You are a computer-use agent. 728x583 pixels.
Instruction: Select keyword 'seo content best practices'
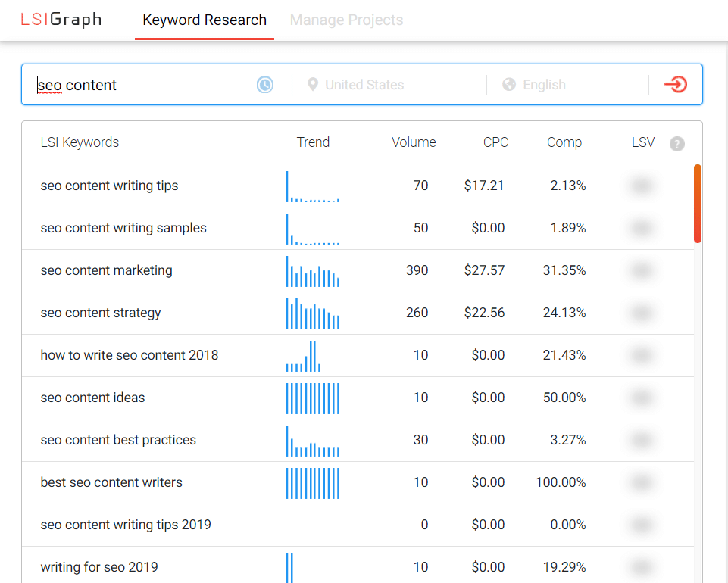pos(118,440)
